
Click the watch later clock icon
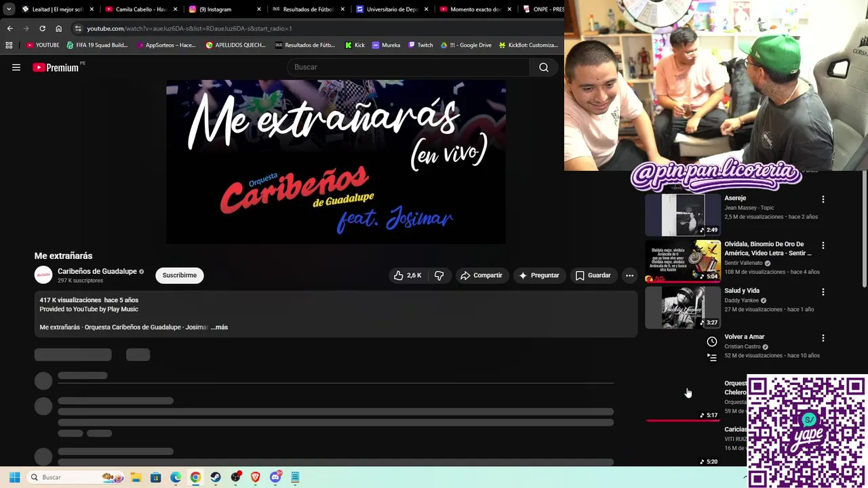[712, 342]
